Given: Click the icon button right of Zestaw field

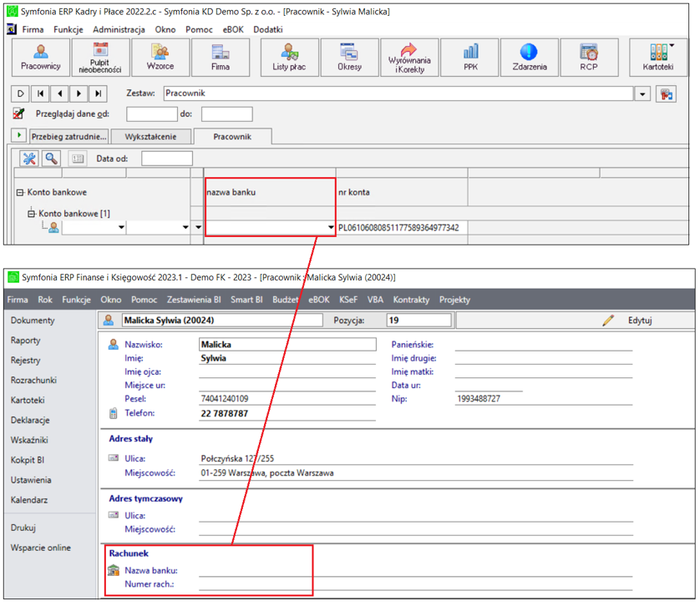Looking at the screenshot, I should 666,94.
